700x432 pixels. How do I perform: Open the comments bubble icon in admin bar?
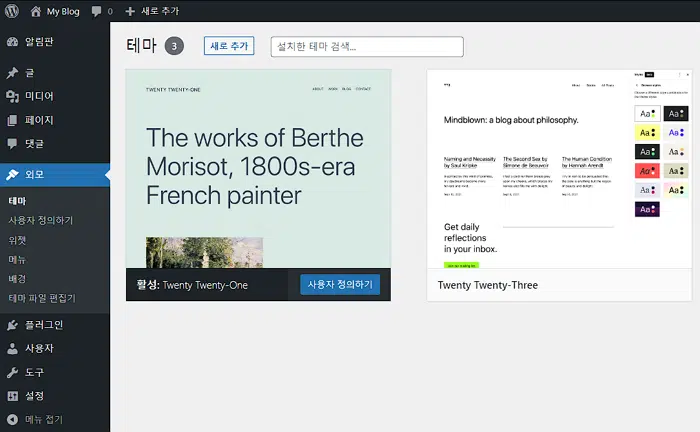96,11
